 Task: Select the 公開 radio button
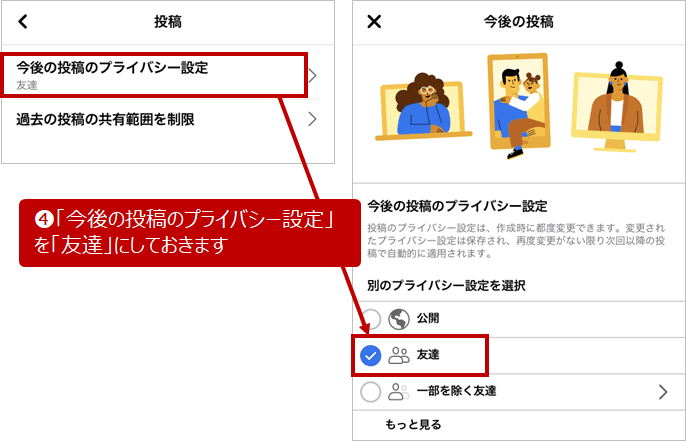coord(371,319)
